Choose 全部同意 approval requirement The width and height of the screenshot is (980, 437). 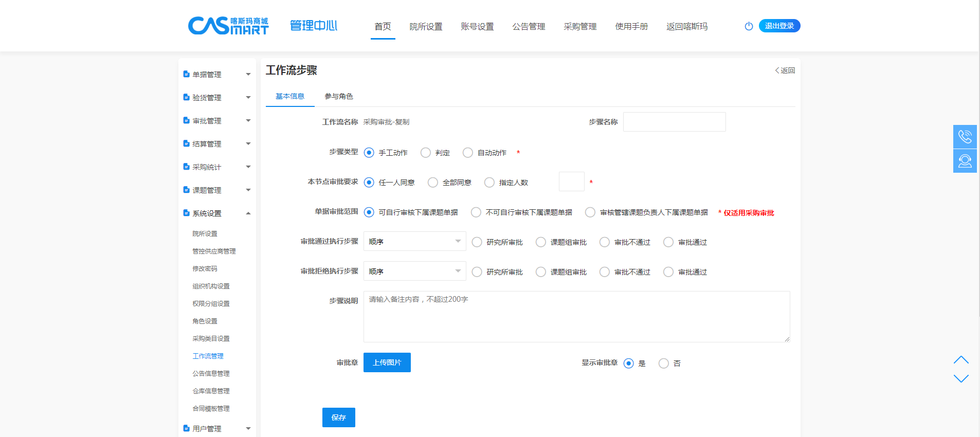coord(433,183)
